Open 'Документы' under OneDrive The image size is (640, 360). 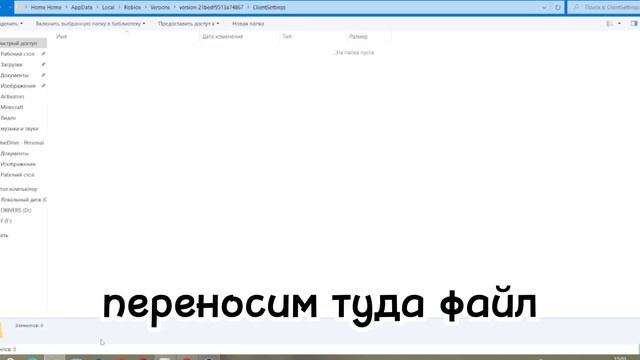[x=14, y=153]
